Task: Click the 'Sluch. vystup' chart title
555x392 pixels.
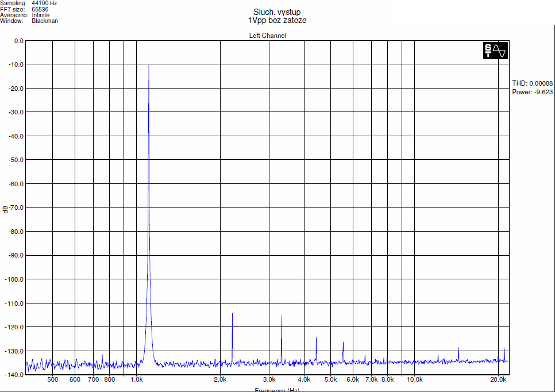Action: pyautogui.click(x=277, y=13)
